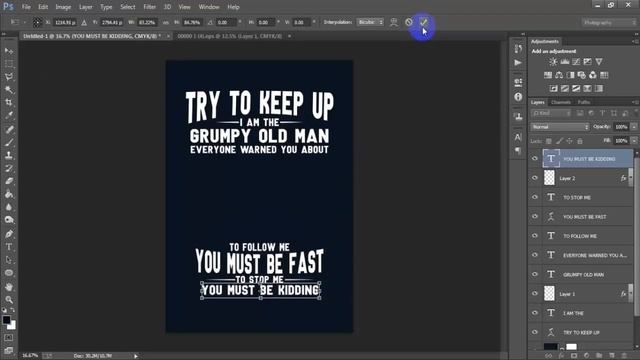Toggle visibility of Layer 1
The width and height of the screenshot is (640, 360).
click(535, 293)
